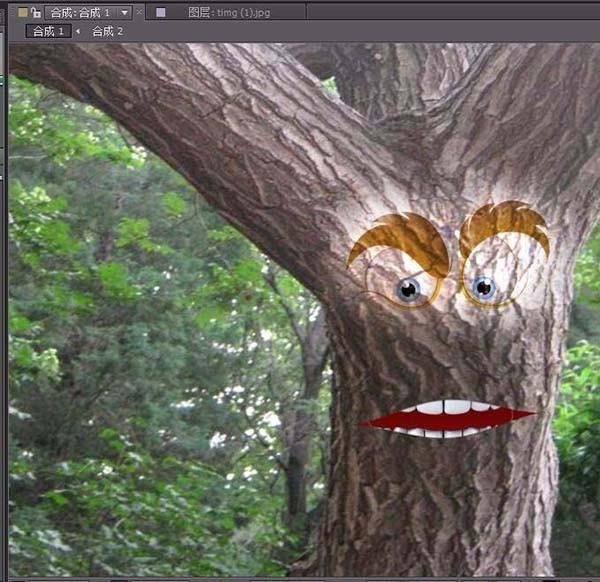Navigate to 合成 2 in the breadcrumb
The image size is (600, 582).
[108, 31]
